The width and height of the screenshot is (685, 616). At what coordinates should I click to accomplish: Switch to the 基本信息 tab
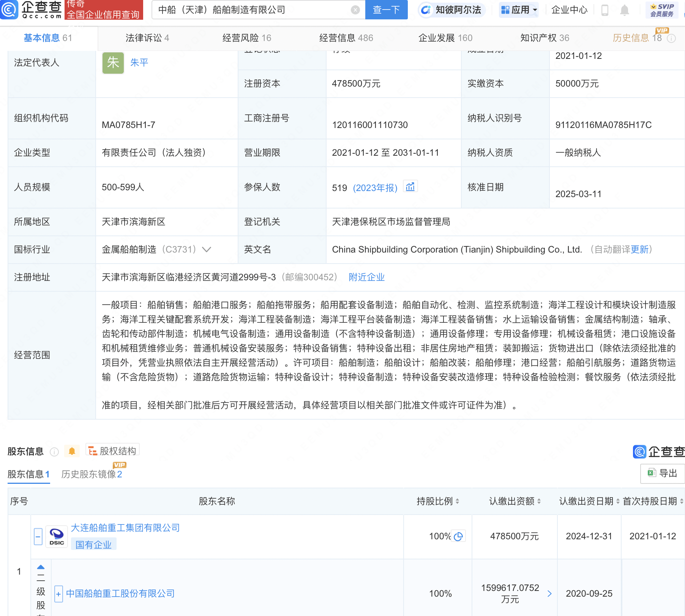[48, 38]
